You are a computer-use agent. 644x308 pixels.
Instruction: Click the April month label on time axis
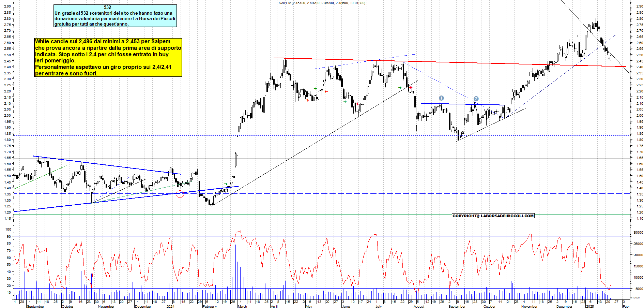[x=274, y=306]
